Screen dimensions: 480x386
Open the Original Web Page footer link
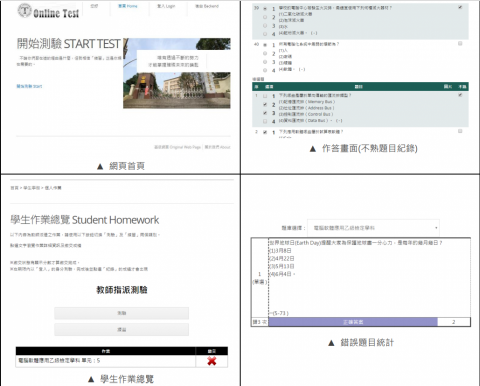[x=178, y=147]
